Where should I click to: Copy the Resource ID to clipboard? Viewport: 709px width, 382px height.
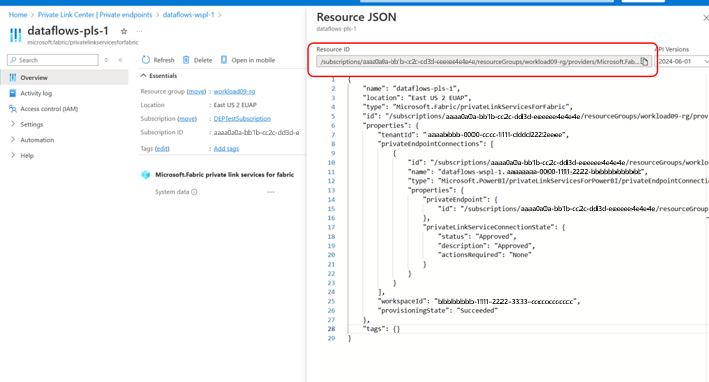point(644,61)
